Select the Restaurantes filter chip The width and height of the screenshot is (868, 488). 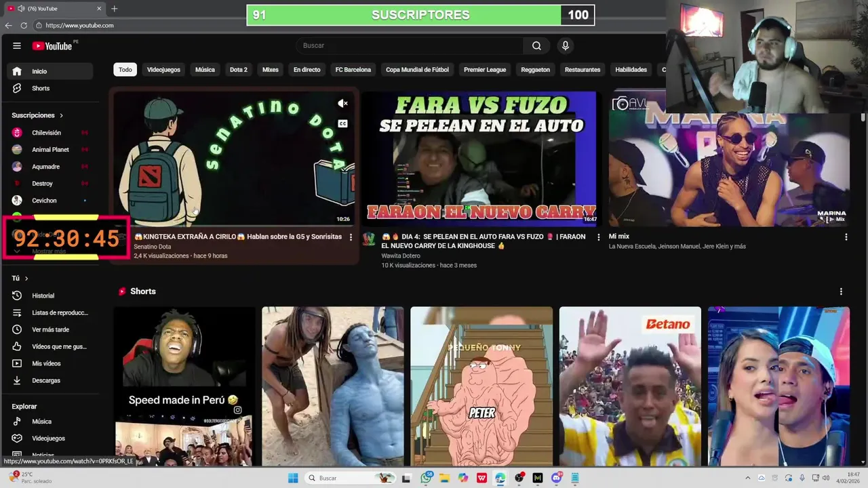coord(583,70)
